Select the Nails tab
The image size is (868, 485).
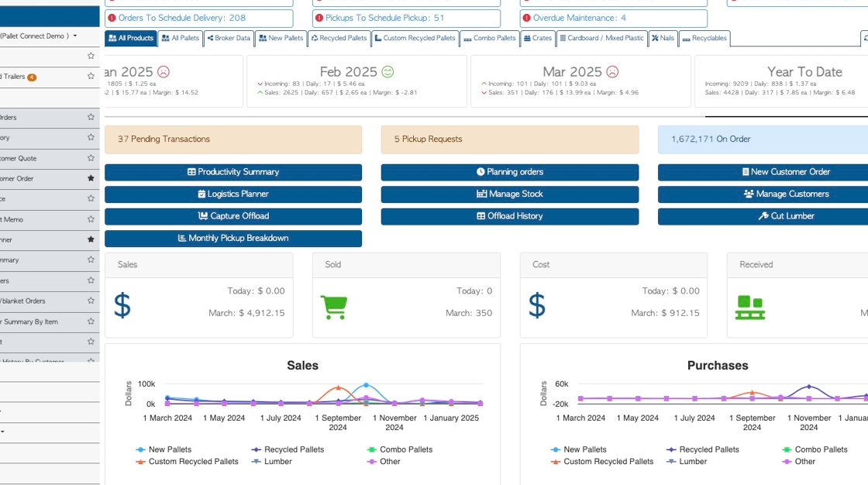click(663, 38)
